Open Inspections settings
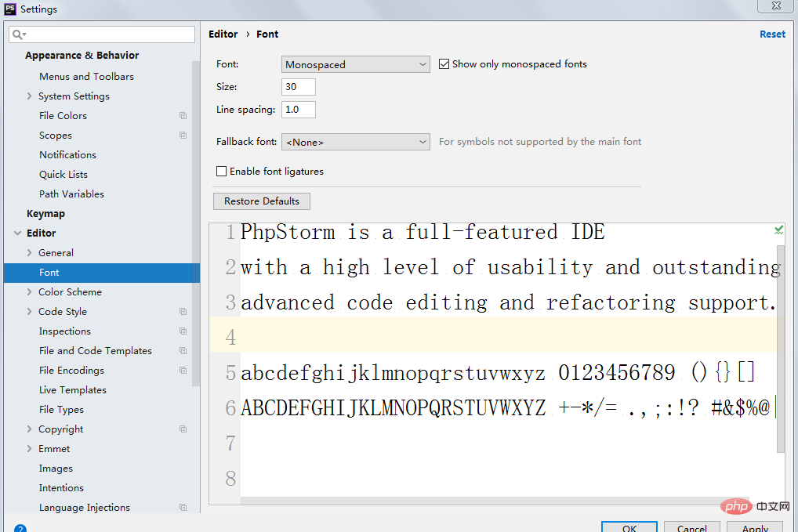The image size is (798, 532). tap(64, 331)
